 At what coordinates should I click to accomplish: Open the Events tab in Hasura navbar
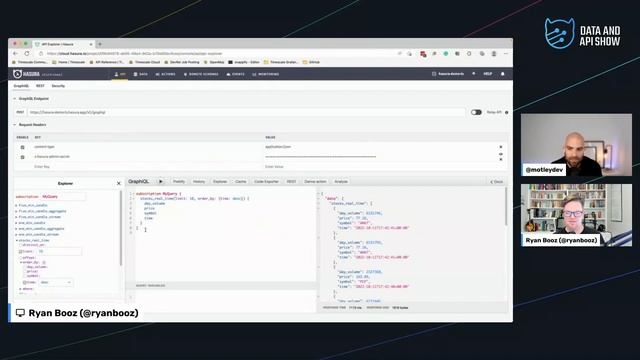pyautogui.click(x=236, y=74)
